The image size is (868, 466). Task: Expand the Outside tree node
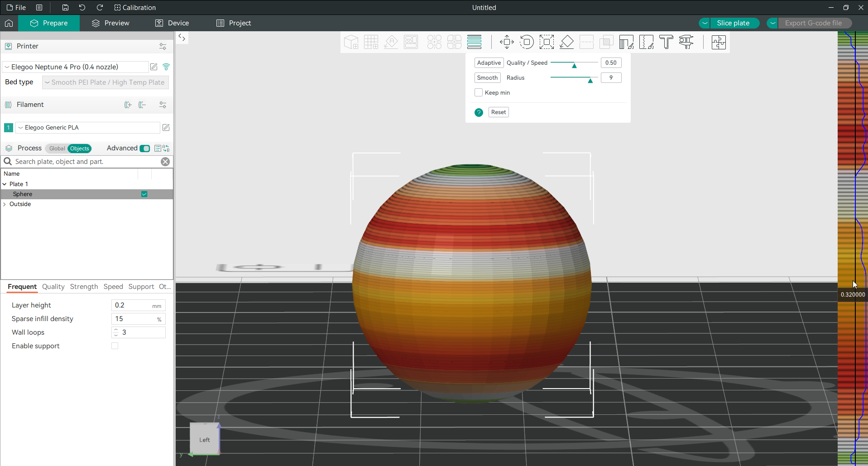(5, 204)
